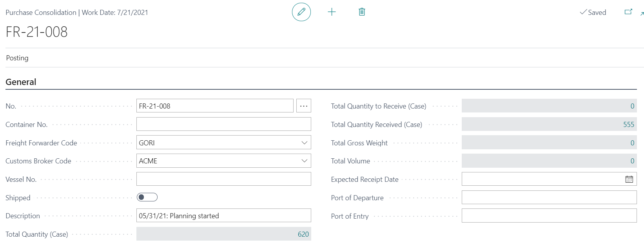Click the pencil edit icon
This screenshot has width=644, height=250.
[x=301, y=12]
